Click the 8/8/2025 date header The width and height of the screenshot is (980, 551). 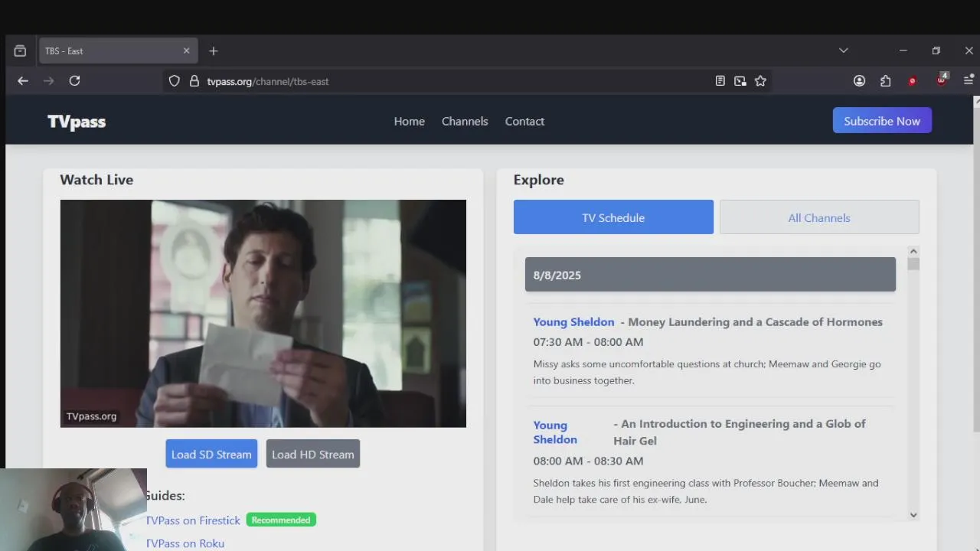click(710, 275)
